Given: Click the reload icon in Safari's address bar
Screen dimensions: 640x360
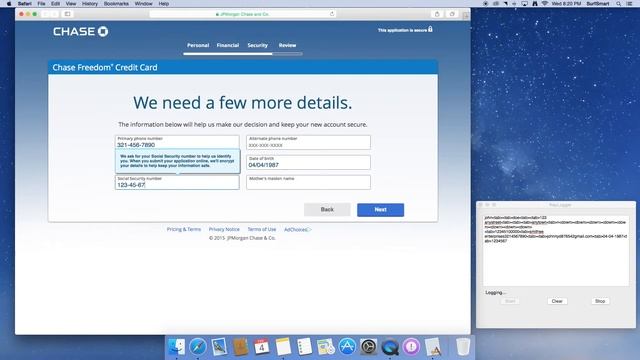Looking at the screenshot, I should [332, 14].
